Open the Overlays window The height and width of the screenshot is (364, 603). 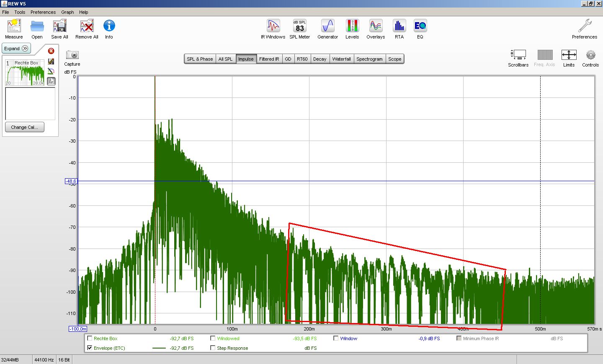point(376,26)
